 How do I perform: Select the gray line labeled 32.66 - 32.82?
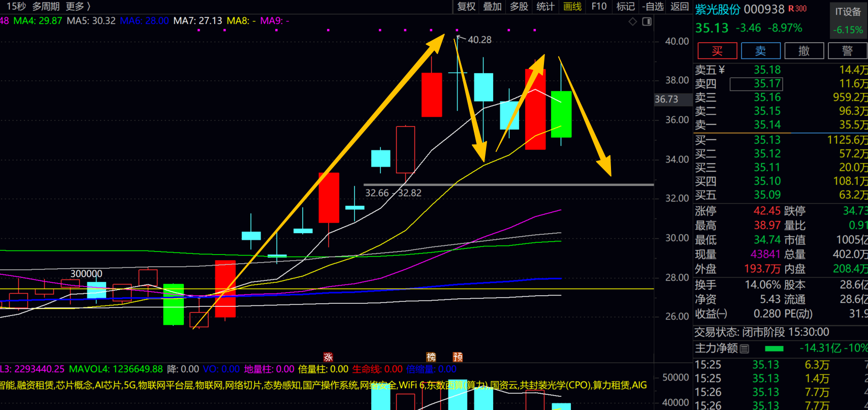[508, 185]
